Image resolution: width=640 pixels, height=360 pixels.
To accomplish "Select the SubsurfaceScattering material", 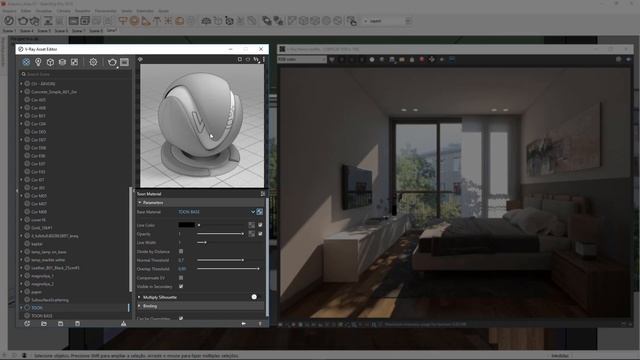I will (x=50, y=300).
